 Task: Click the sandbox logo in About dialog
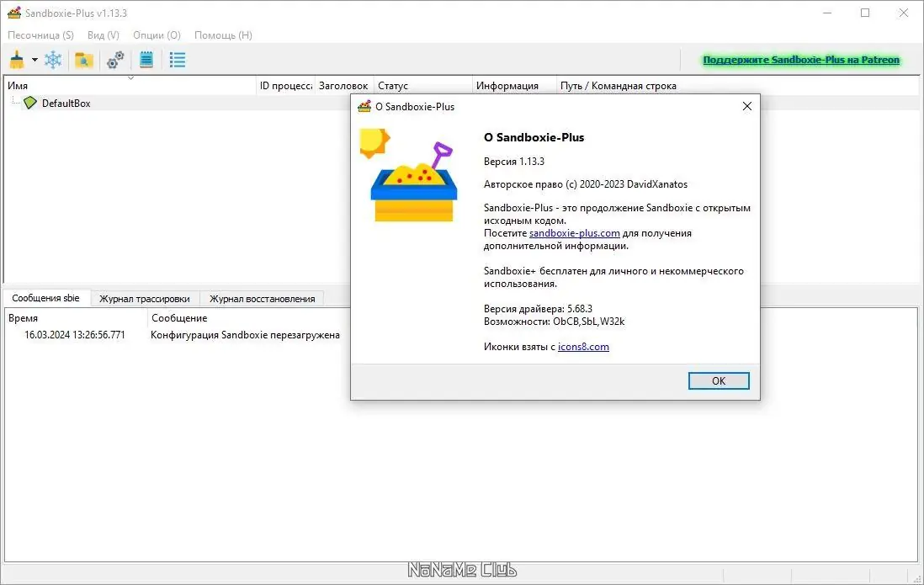[x=408, y=175]
